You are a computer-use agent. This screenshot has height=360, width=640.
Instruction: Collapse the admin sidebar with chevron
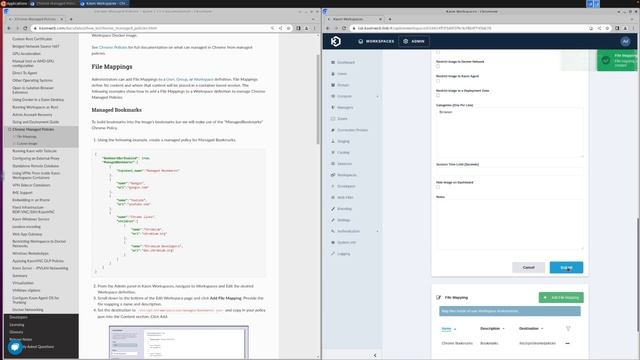pyautogui.click(x=375, y=356)
